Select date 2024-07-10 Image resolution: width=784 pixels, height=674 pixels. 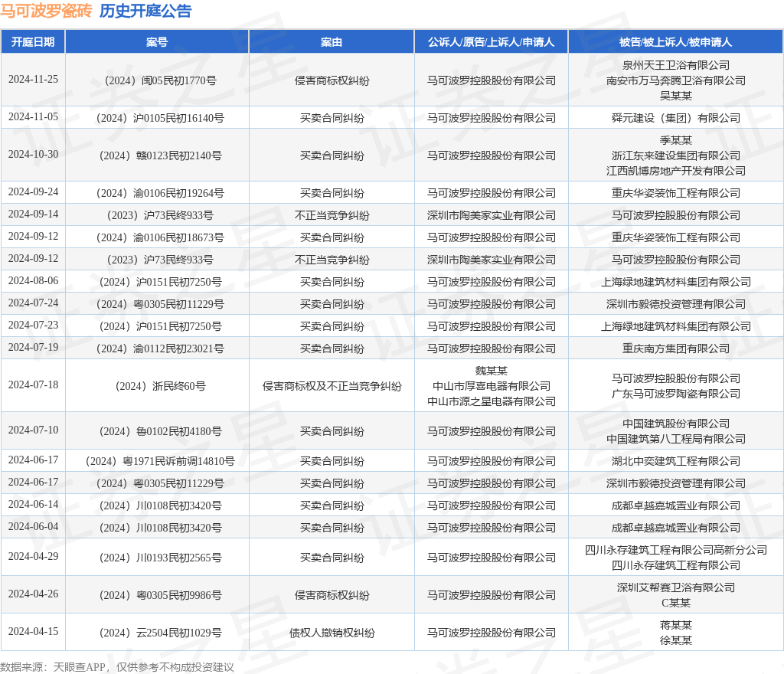pos(33,430)
